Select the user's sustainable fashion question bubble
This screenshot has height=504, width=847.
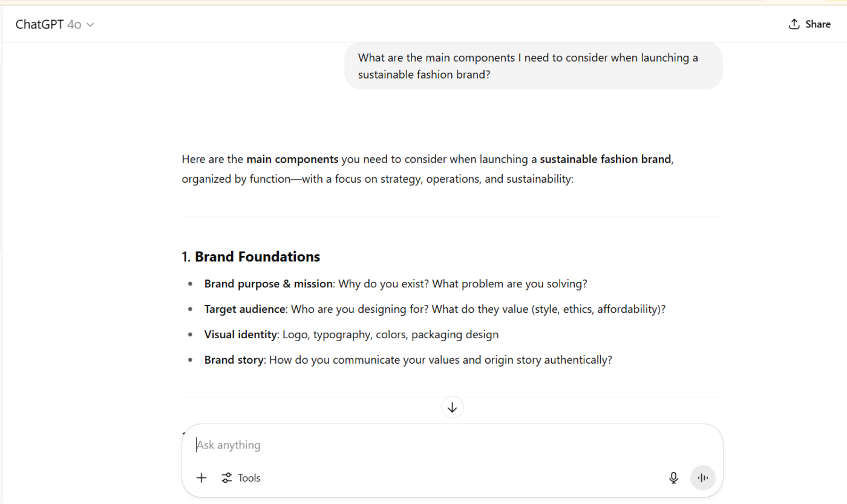533,65
